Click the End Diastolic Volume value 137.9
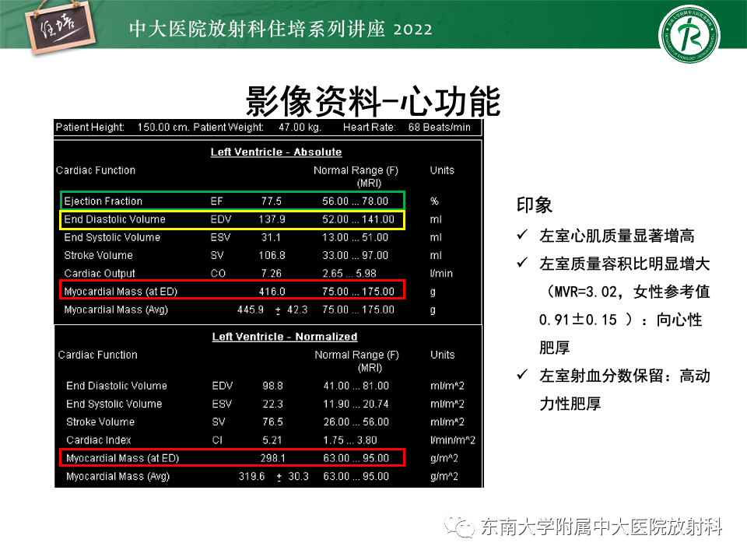The image size is (747, 560). coord(272,219)
